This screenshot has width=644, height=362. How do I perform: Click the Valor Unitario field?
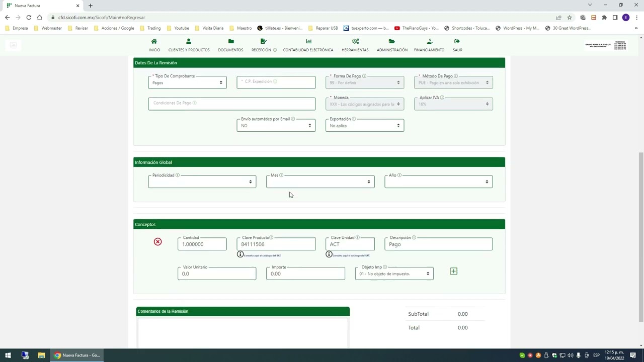[x=216, y=274]
